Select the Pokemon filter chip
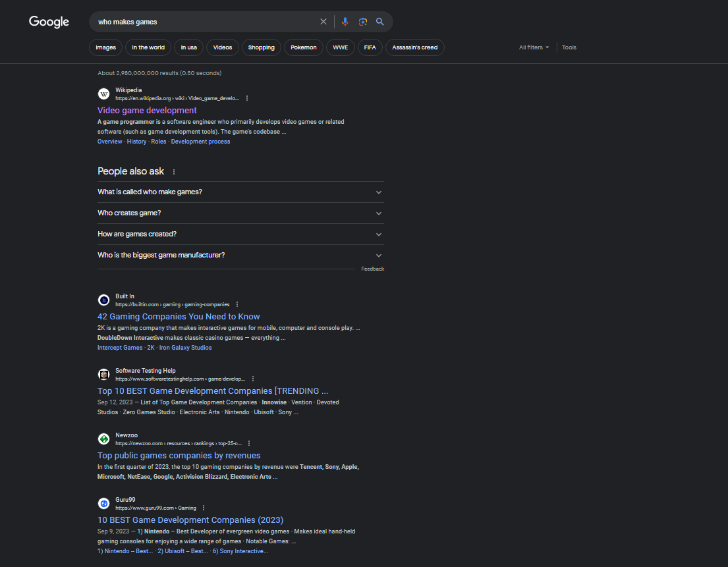The image size is (728, 567). click(304, 47)
